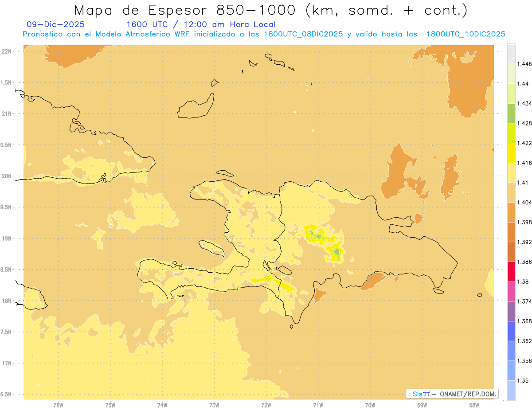Pick the blue band between 1.362 and 1.368

coord(511,331)
